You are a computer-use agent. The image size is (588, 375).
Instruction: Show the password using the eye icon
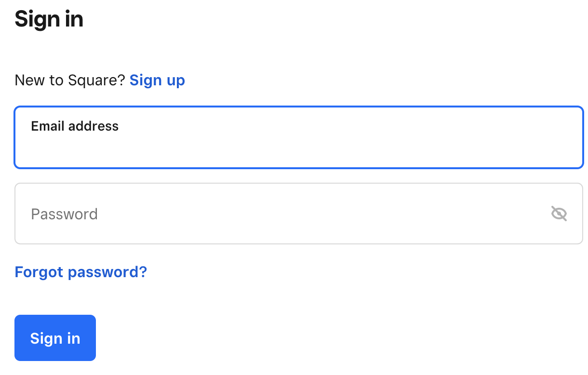tap(559, 214)
